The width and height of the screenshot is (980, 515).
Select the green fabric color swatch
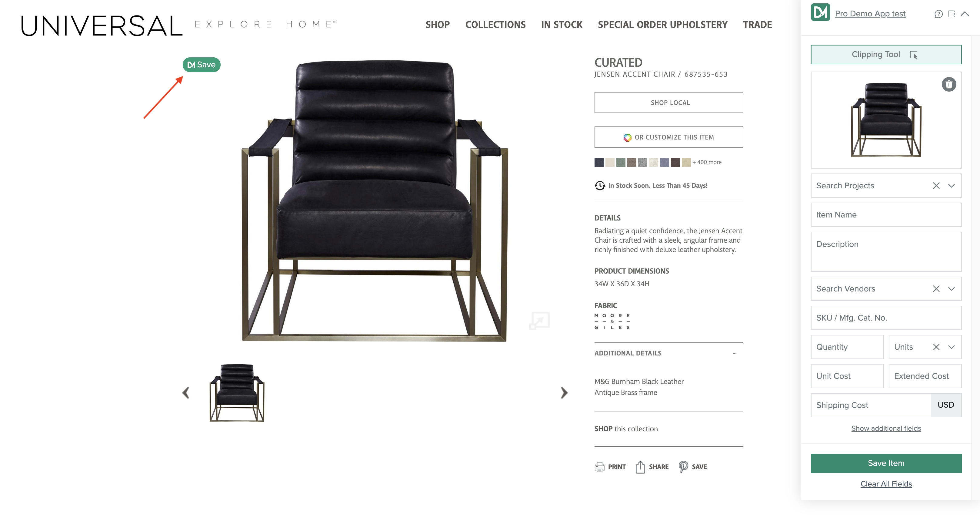(621, 162)
